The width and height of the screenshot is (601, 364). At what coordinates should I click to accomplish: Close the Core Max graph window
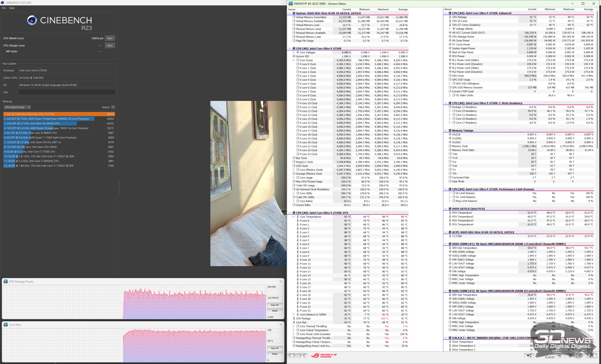(281, 325)
